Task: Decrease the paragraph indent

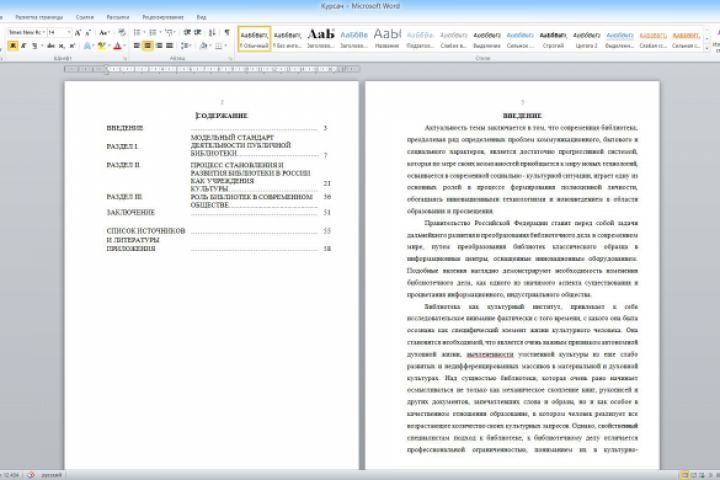Action: 187,32
